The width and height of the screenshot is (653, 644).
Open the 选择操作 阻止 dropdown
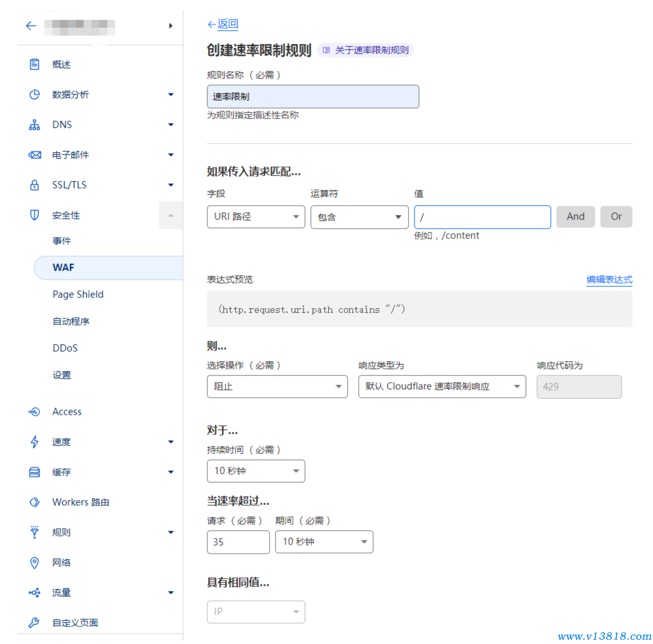[277, 387]
